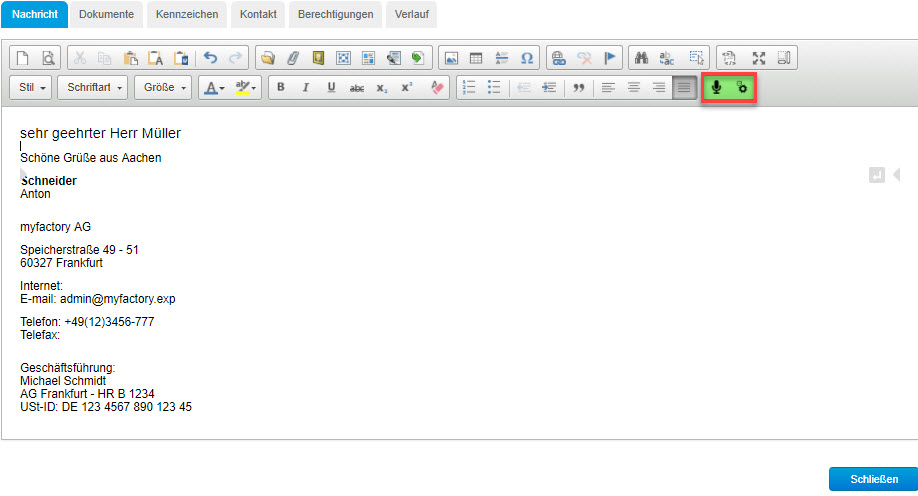This screenshot has width=918, height=496.
Task: Click the Schließen button
Action: 874,479
